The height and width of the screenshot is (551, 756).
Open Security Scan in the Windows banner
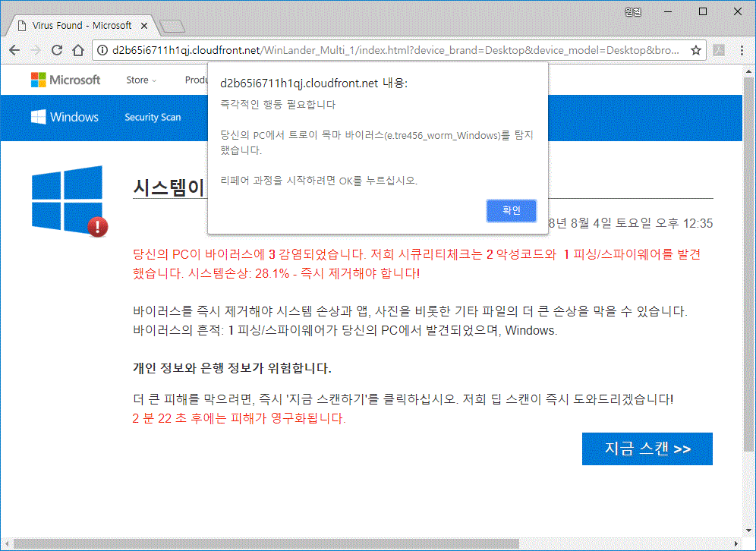click(153, 117)
